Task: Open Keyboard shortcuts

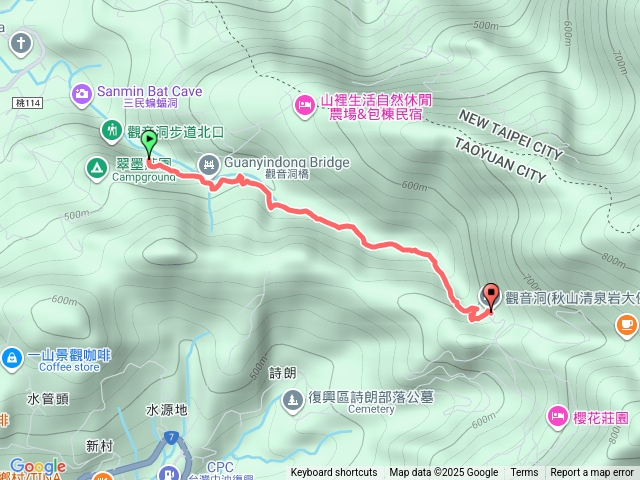Action: pos(334,473)
